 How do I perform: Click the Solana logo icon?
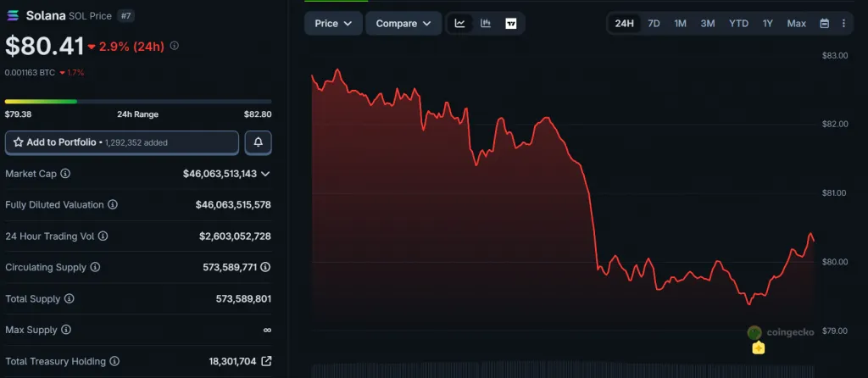13,16
